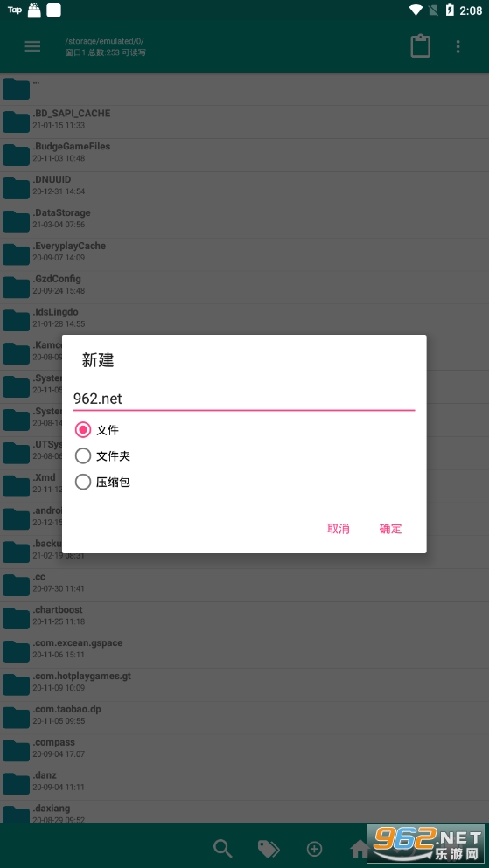Tap the circled plus add icon
Viewport: 489px width, 868px height.
pyautogui.click(x=315, y=848)
